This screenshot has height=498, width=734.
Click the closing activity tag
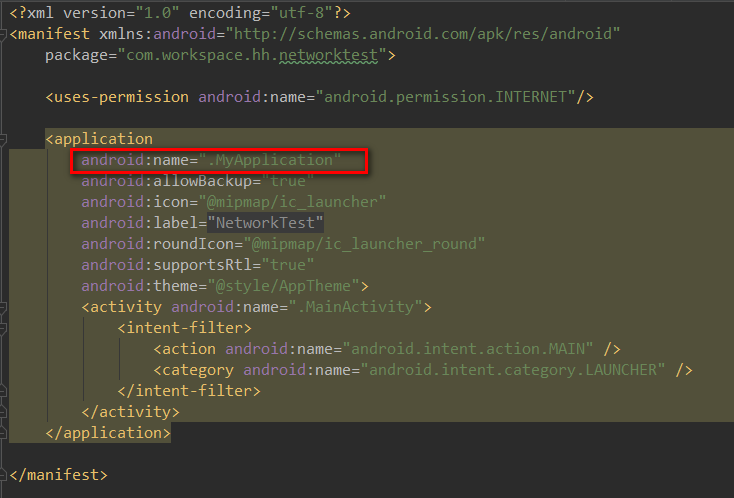coord(131,412)
